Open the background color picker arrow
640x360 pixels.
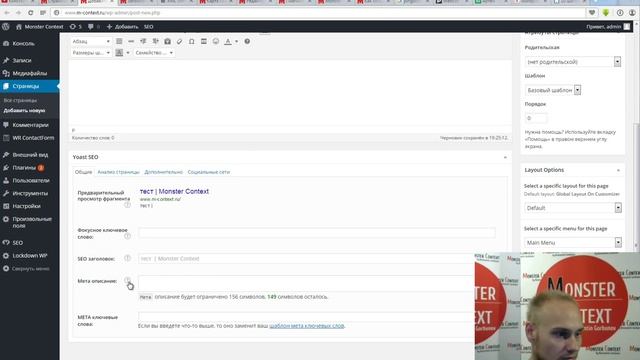point(128,53)
